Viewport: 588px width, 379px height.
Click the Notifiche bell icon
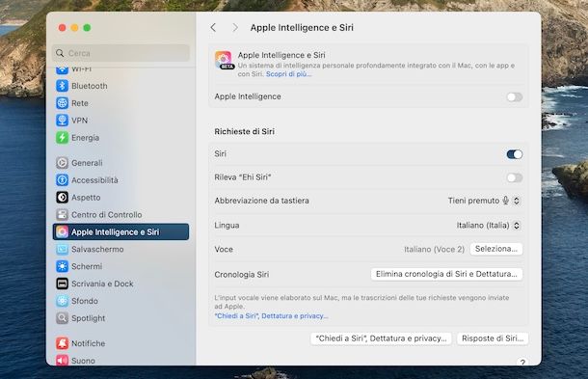[63, 343]
